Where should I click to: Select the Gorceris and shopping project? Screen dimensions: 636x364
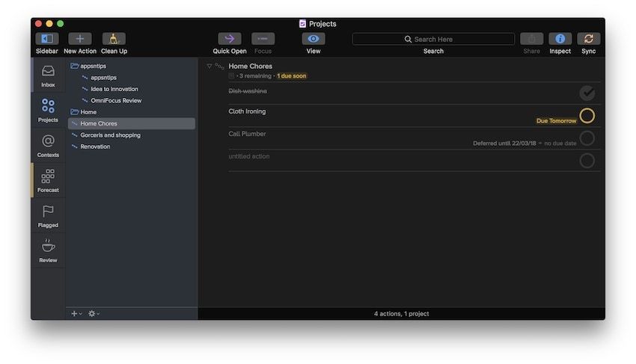coord(110,135)
